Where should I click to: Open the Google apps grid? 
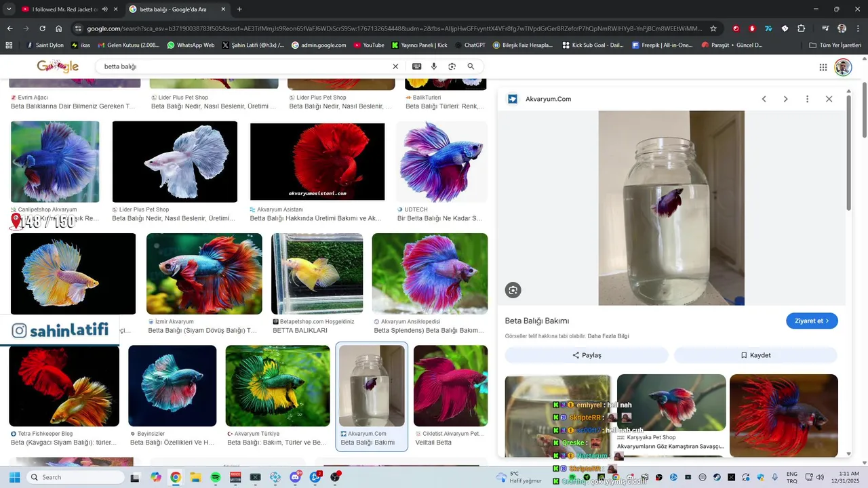[x=823, y=67]
